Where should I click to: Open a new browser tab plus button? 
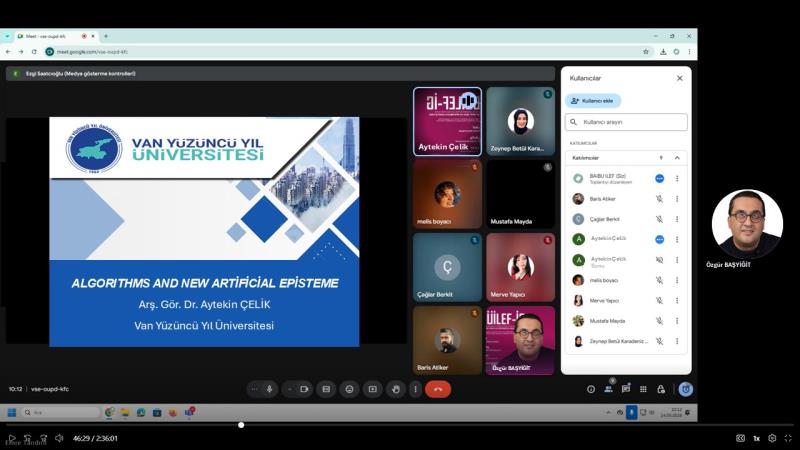[106, 36]
